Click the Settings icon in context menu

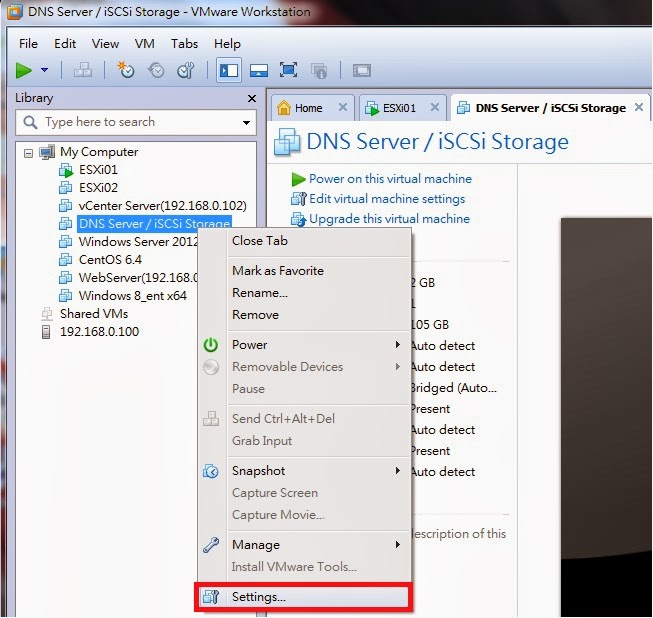click(x=211, y=597)
